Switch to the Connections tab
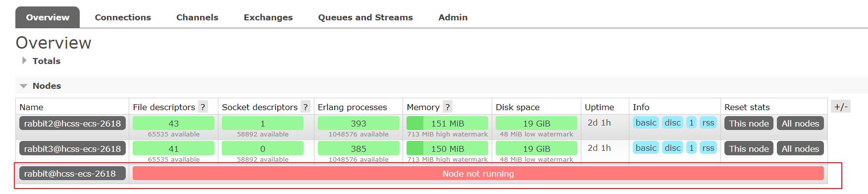868x194 pixels. pos(123,17)
